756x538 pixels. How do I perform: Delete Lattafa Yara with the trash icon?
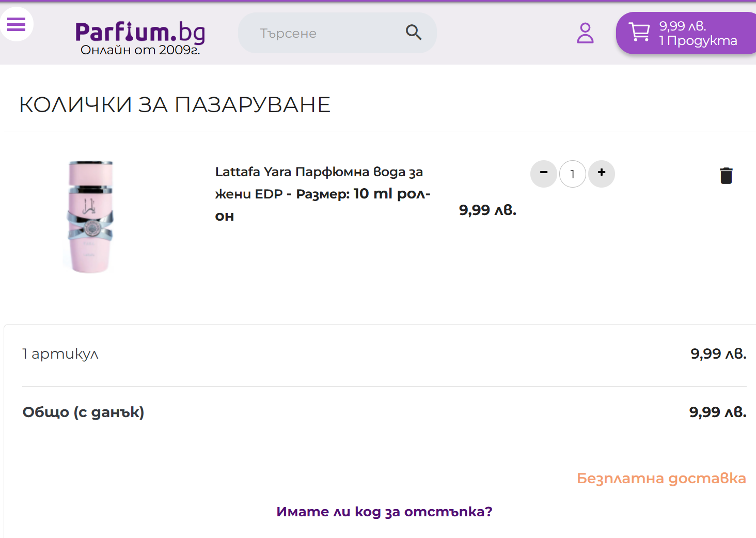point(726,176)
